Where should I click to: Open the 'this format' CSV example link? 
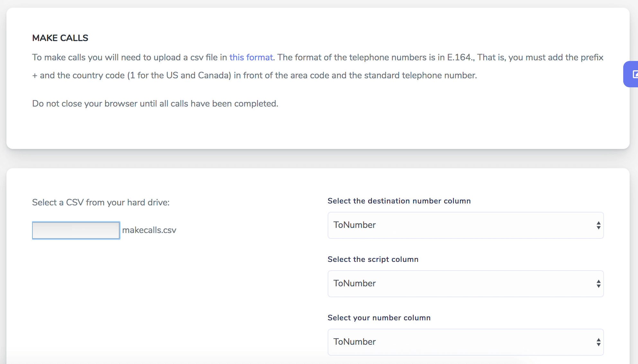(251, 57)
